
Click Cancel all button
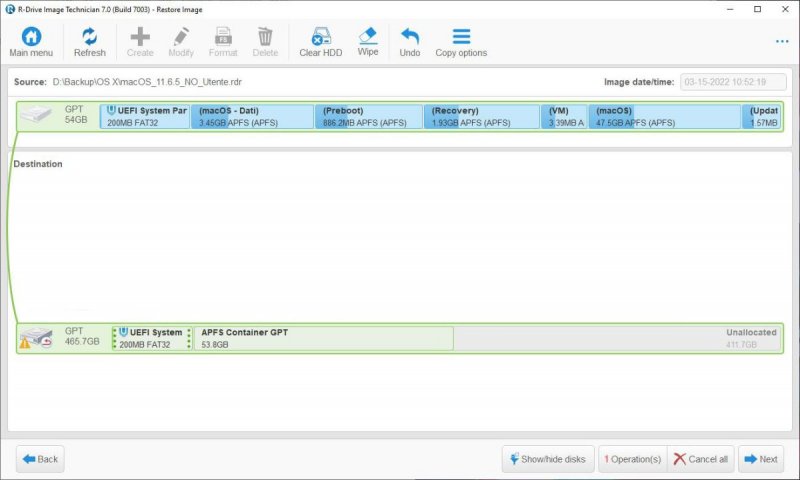(701, 459)
